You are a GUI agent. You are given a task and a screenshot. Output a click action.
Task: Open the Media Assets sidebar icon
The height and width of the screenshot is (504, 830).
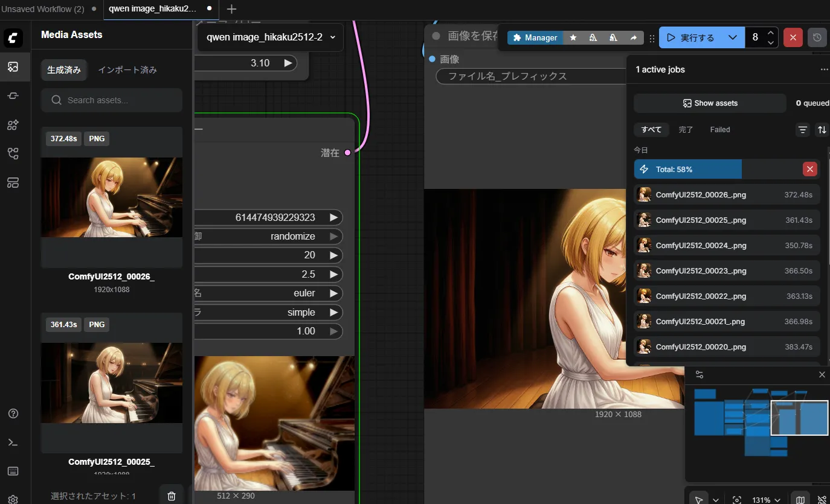pos(13,67)
